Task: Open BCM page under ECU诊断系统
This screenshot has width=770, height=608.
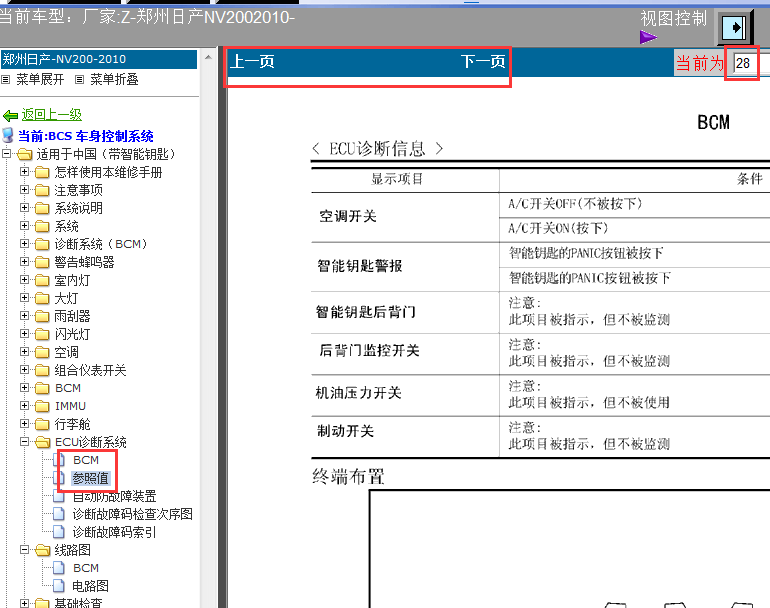Action: pos(86,460)
